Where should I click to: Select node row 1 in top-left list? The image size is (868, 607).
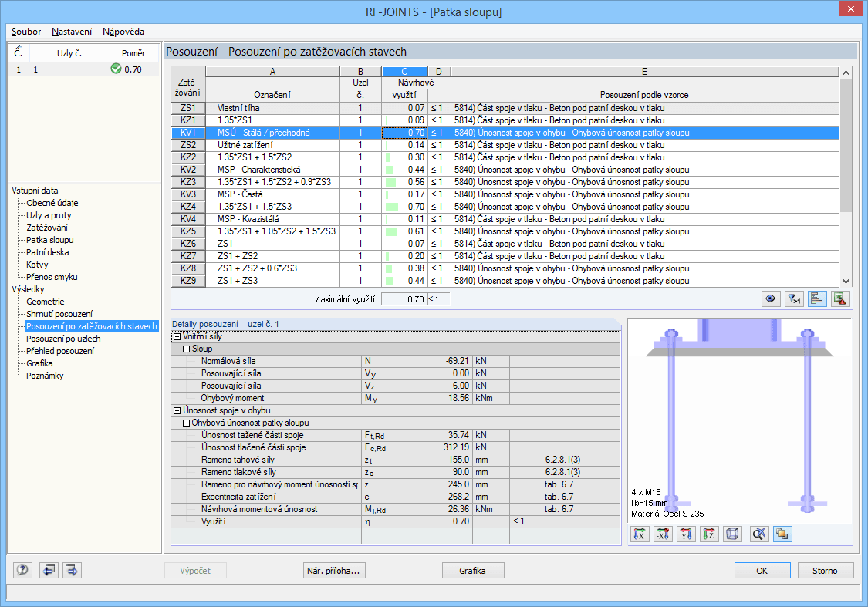85,69
